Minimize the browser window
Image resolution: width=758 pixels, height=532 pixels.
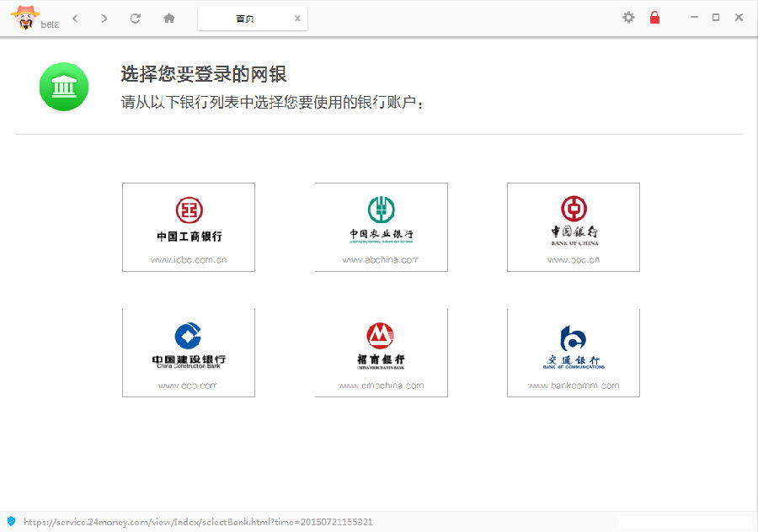point(694,18)
